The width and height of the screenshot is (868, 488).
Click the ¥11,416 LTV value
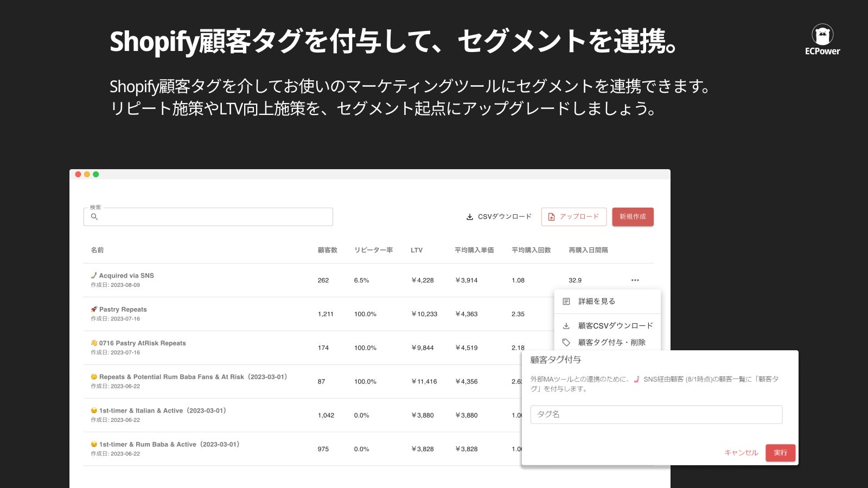click(424, 382)
